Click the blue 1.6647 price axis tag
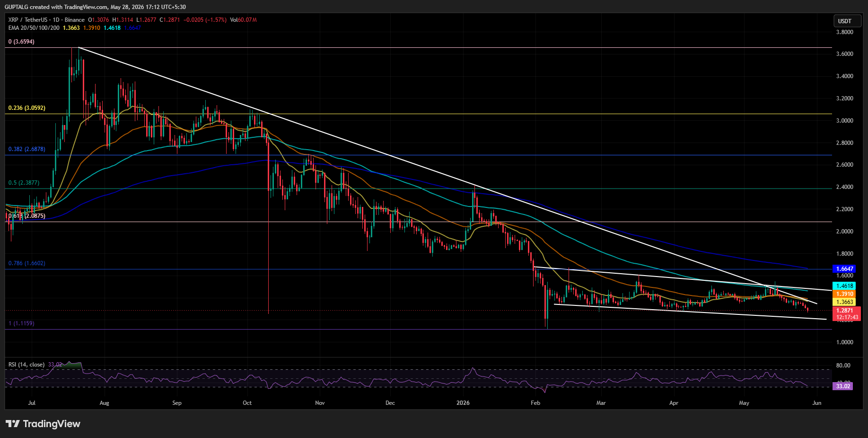The width and height of the screenshot is (868, 438). tap(844, 269)
